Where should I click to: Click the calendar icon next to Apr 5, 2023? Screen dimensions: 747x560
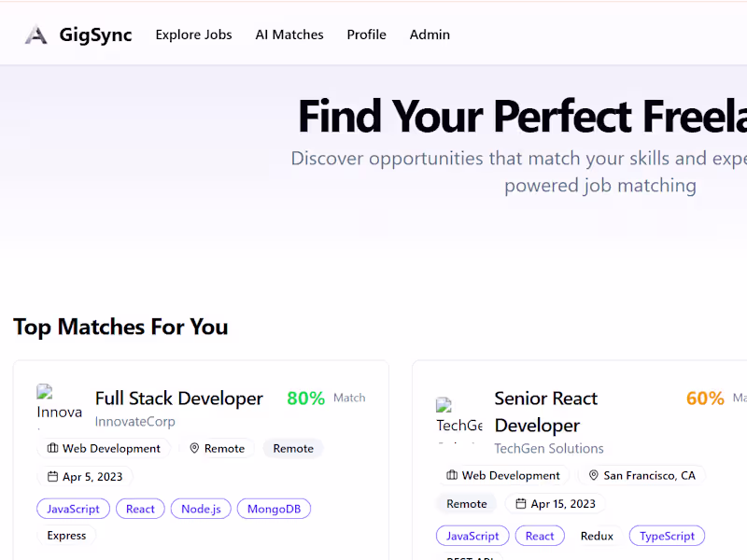[x=53, y=477]
